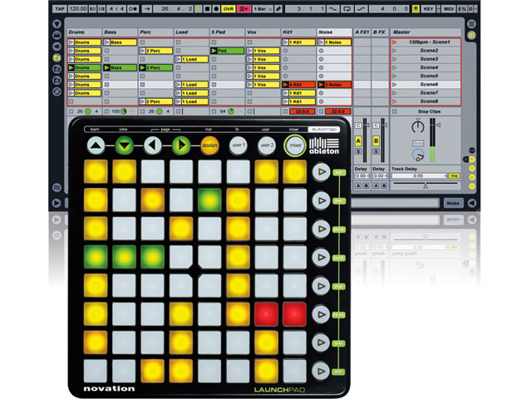Viewport: 532px width, 399px height.
Task: Select the Master track header
Action: 426,32
